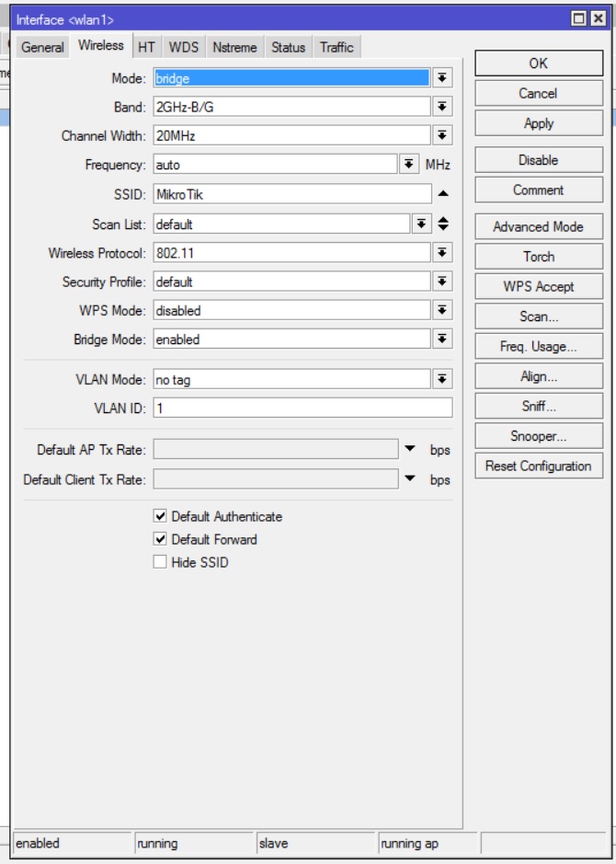Click the Security Profile input field
The height and width of the screenshot is (864, 616).
click(x=291, y=282)
